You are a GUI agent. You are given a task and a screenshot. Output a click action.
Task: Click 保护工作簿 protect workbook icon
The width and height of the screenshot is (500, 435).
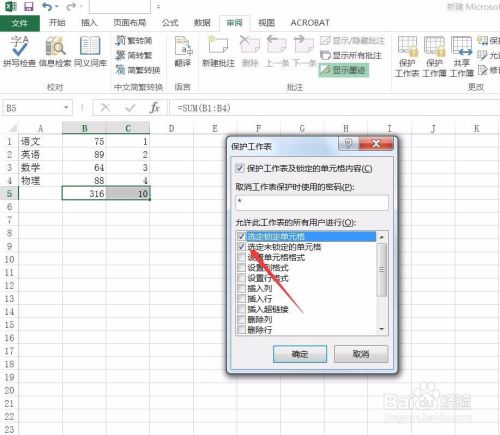(434, 57)
